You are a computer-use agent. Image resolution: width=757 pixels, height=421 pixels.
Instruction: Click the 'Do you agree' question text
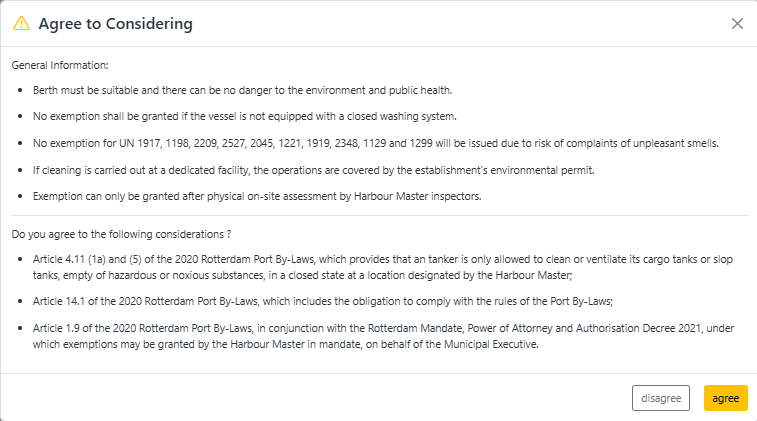(x=121, y=234)
